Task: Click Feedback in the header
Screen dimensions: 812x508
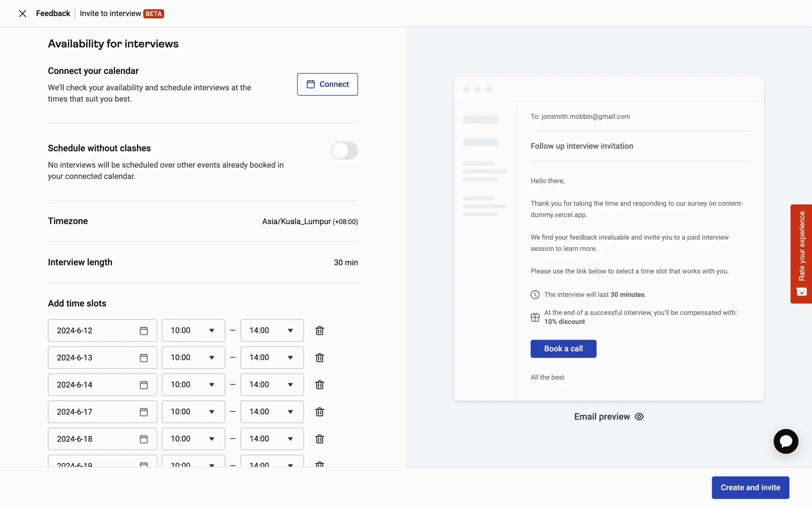Action: [x=53, y=14]
